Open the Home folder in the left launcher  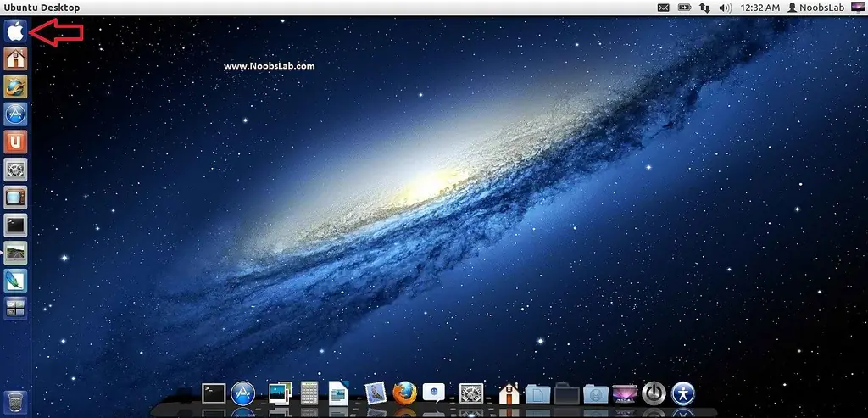pos(15,59)
